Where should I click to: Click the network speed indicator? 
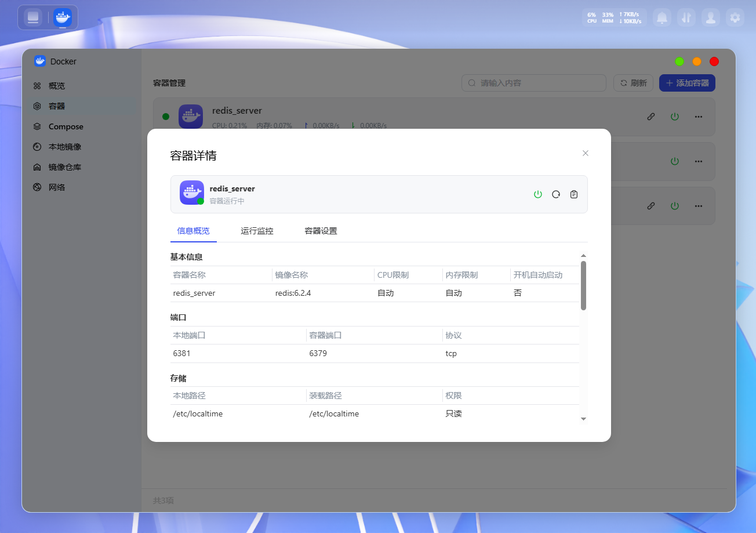point(630,17)
